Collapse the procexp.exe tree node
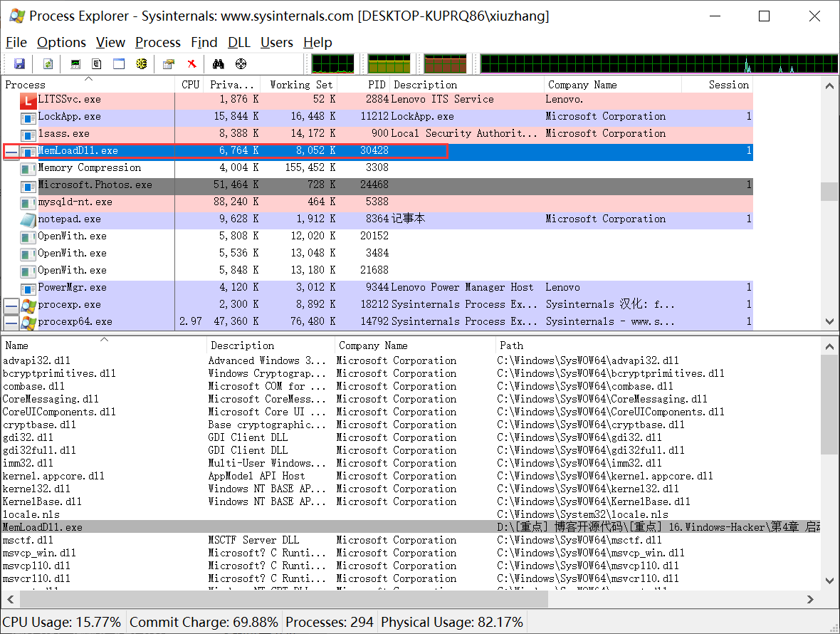 tap(11, 306)
